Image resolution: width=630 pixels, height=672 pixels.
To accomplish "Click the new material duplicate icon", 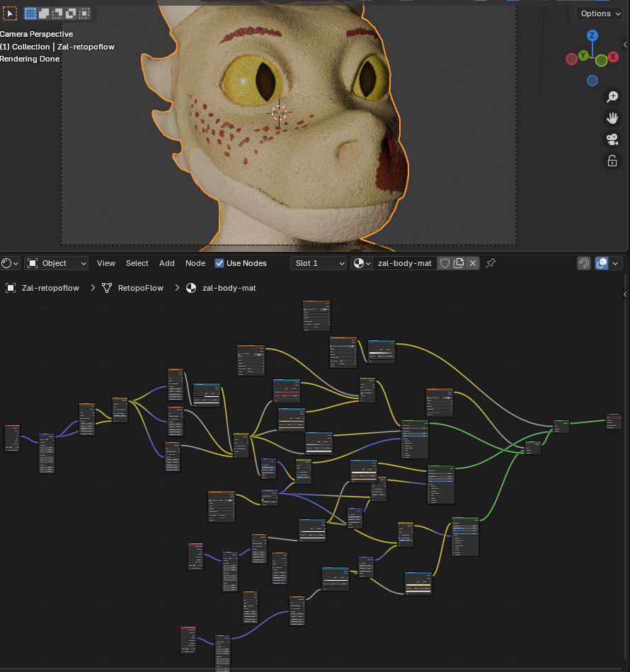I will [x=459, y=263].
